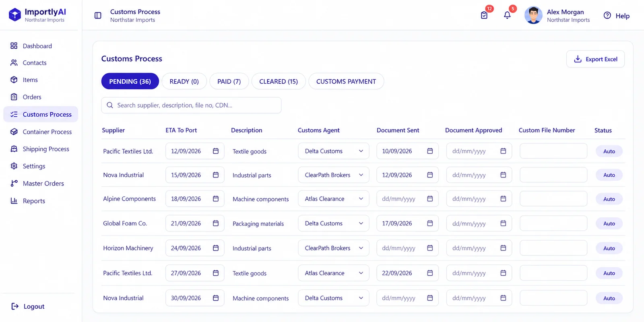Open the CUSTOMS PAYMENT tab
Screen dimensions: 644x322
point(346,81)
